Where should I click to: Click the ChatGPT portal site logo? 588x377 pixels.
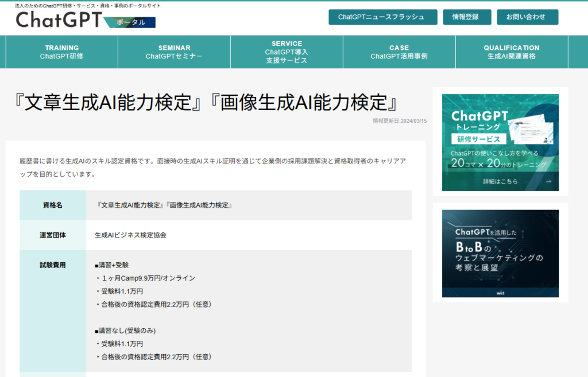(x=57, y=20)
